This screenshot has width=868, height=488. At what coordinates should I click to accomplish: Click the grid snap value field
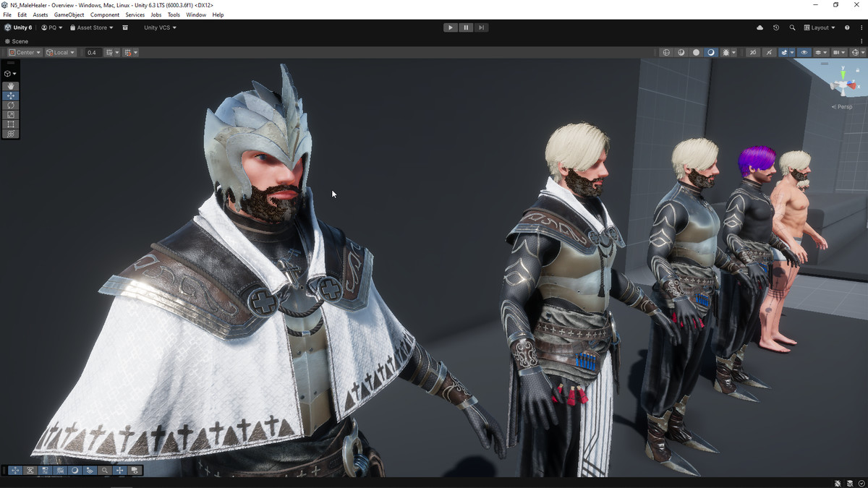[x=92, y=53]
